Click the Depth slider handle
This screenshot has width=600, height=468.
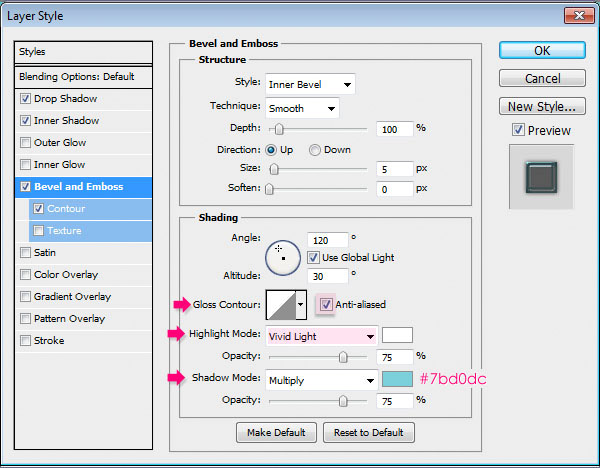279,130
